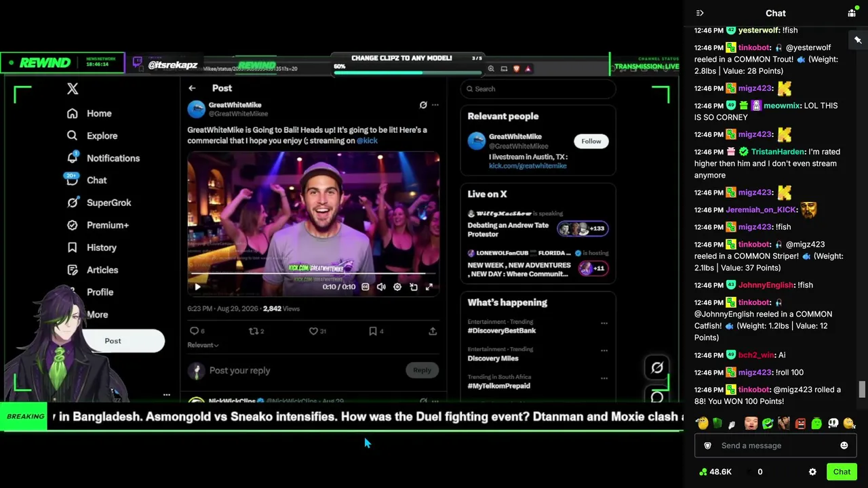Screen dimensions: 868x488
Task: Expand the Relevant sort dropdown
Action: [203, 345]
